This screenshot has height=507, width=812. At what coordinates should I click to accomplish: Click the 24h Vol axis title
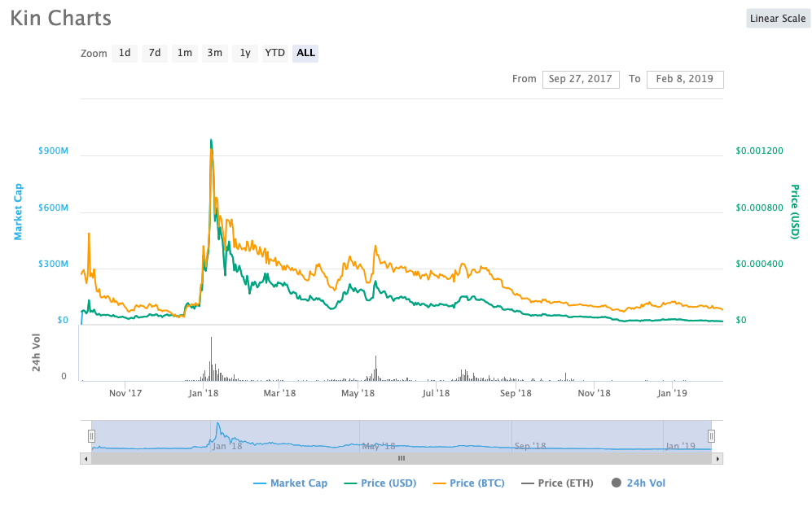(37, 353)
